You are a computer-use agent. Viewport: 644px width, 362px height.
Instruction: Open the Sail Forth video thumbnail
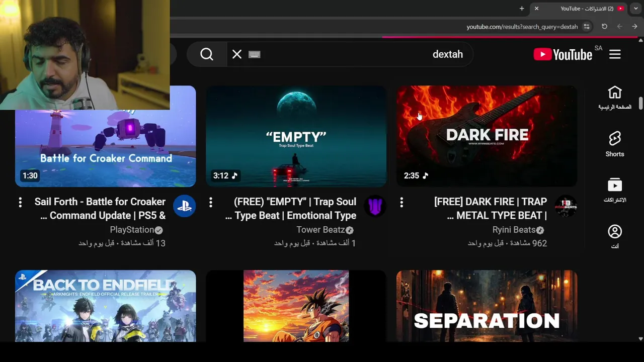point(106,136)
